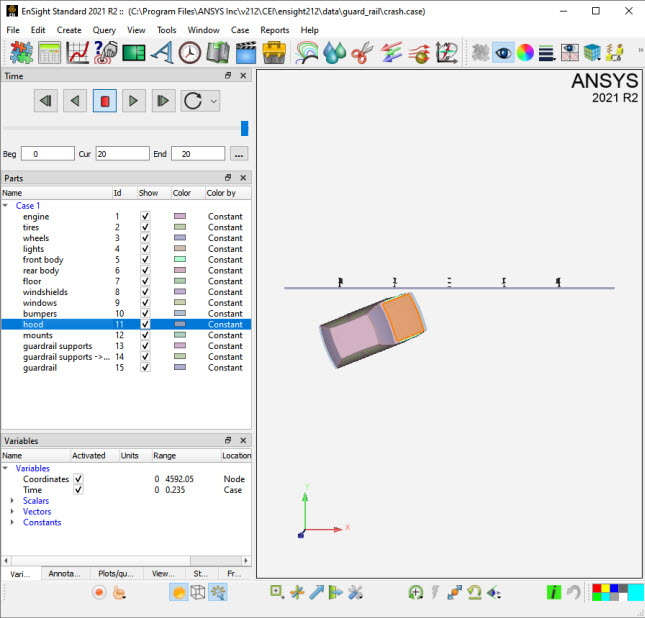Uncheck Show for tires part

[x=145, y=227]
